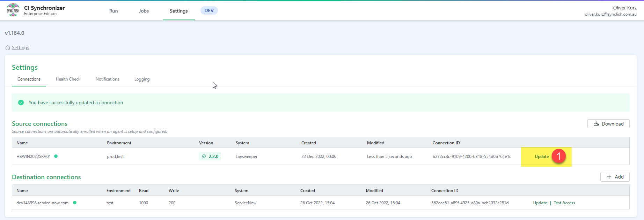The image size is (644, 220).
Task: Click the green success checkmark icon
Action: click(x=21, y=103)
